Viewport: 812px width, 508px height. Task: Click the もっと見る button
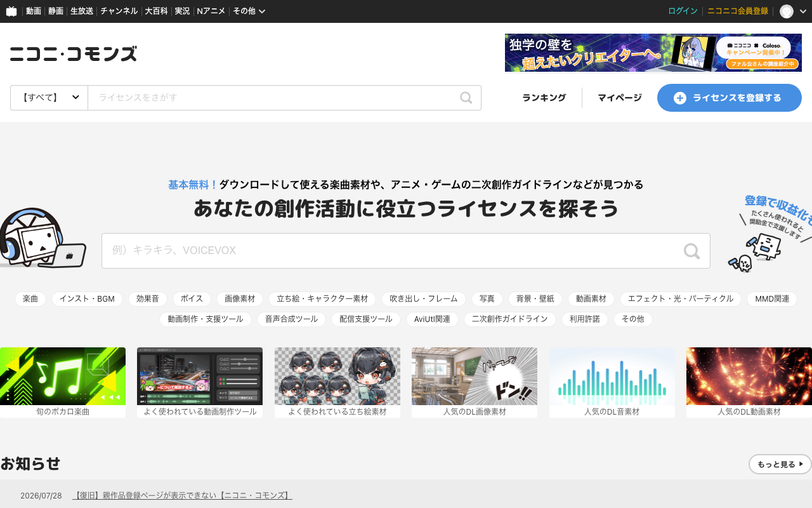pos(780,464)
